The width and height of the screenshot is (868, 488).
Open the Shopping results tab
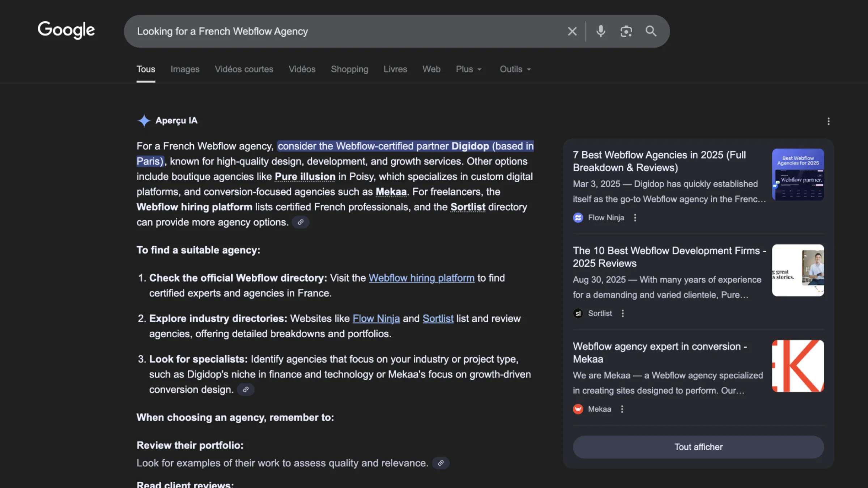(349, 69)
